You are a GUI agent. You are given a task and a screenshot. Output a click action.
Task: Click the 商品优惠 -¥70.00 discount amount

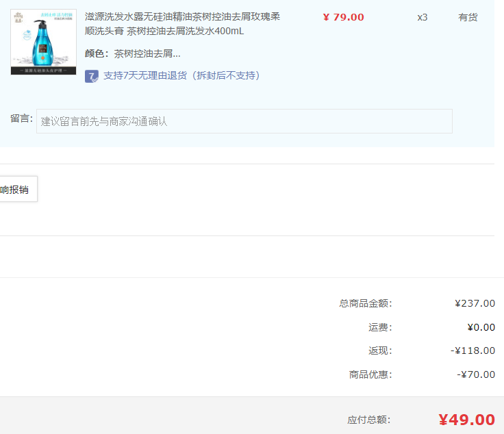coord(475,374)
